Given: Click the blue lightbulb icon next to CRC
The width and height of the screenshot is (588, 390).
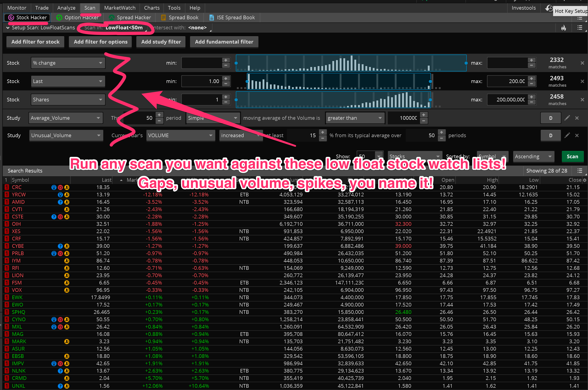Looking at the screenshot, I should (54, 187).
